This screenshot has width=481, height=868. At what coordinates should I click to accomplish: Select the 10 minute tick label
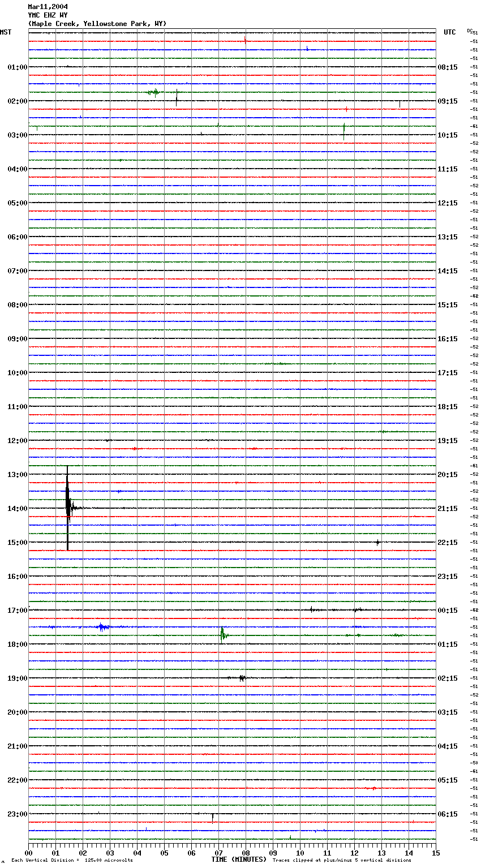click(x=300, y=853)
